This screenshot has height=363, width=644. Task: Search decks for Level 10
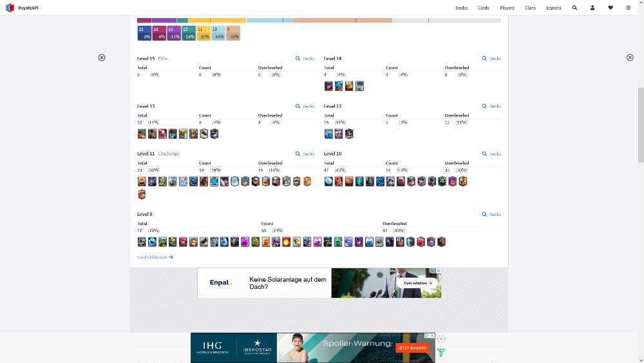tap(491, 153)
